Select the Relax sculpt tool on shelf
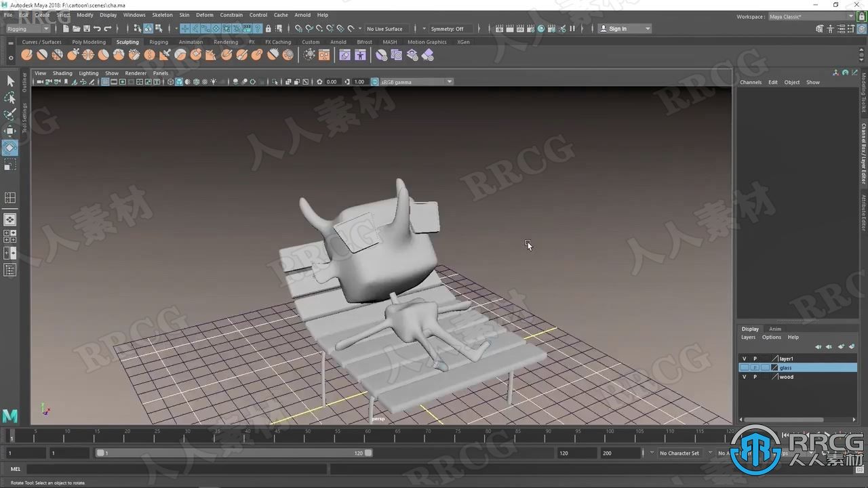The height and width of the screenshot is (488, 868). point(58,55)
